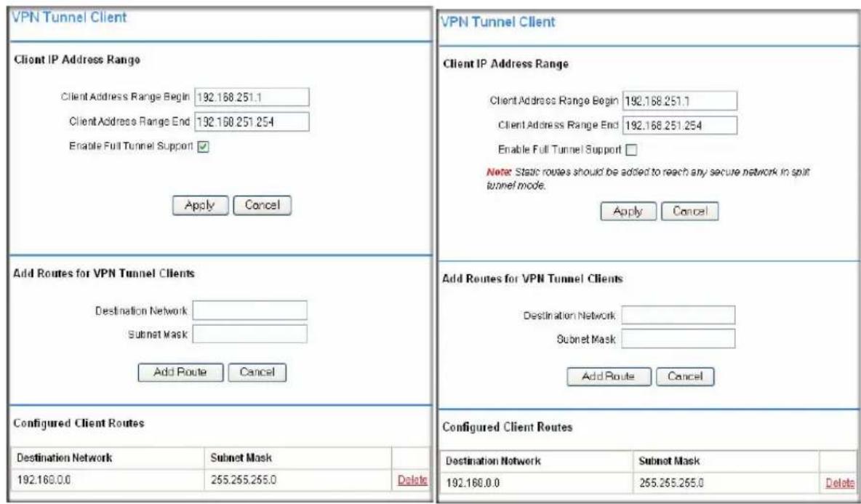Focus Client Address Range Begin field, left panel
Screen dimensions: 861x504
click(252, 97)
